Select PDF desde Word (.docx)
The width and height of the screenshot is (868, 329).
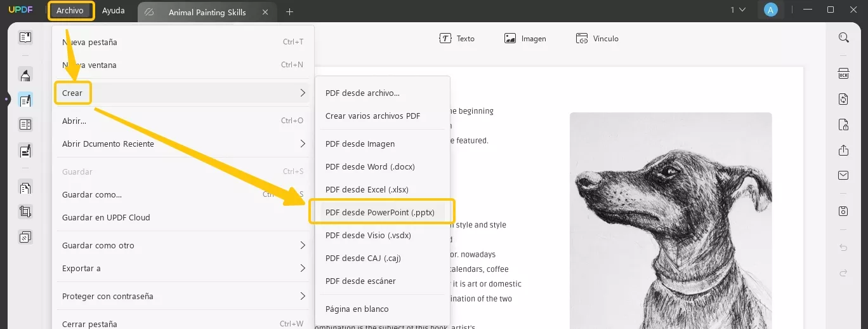tap(383, 166)
